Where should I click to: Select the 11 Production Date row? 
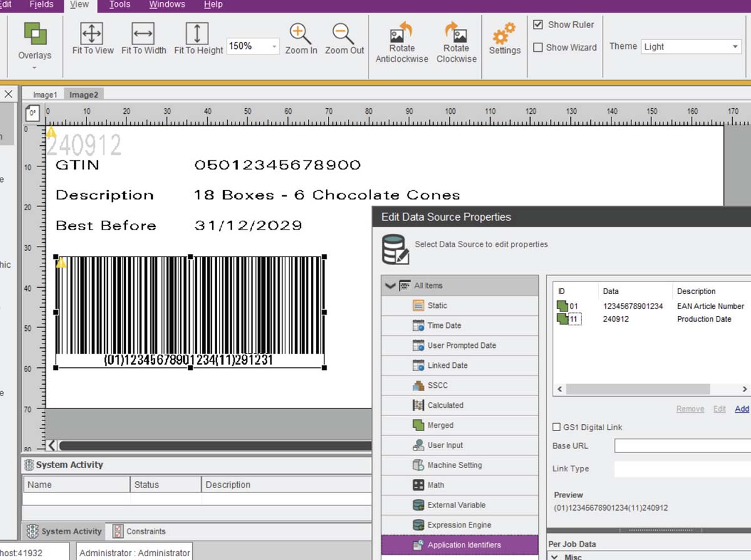pyautogui.click(x=651, y=319)
